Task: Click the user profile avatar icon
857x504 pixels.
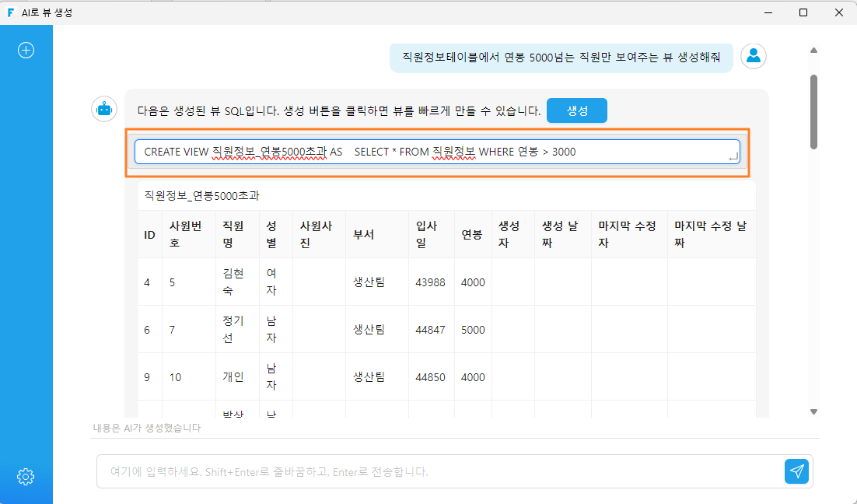Action: 754,56
